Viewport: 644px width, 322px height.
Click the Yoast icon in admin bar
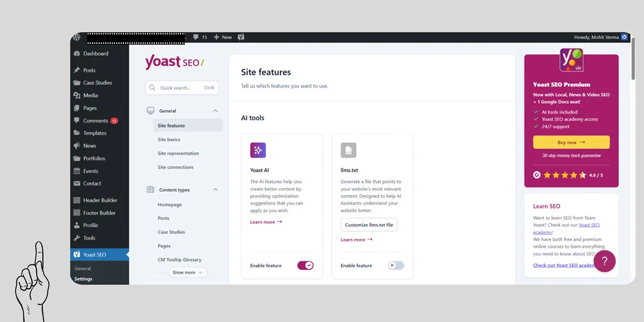(241, 37)
